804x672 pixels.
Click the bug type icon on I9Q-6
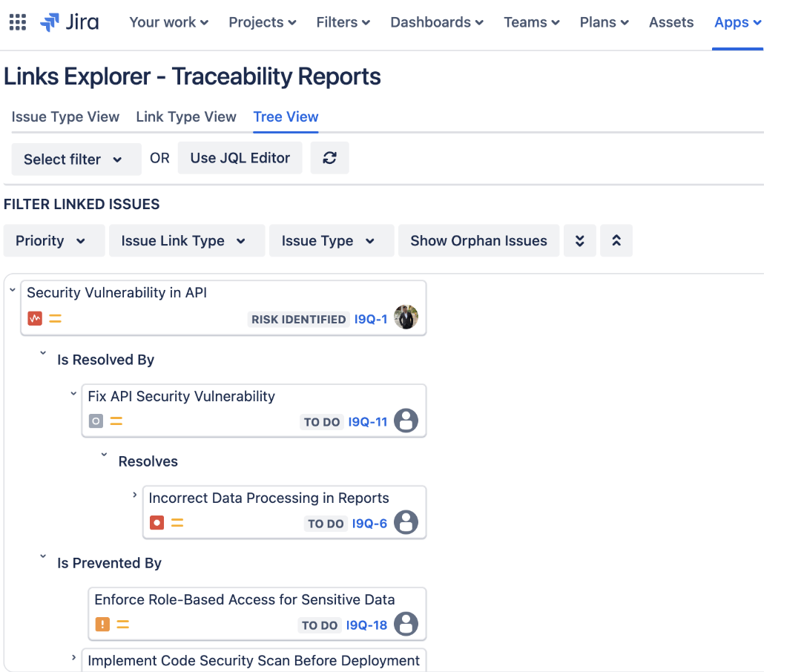point(156,522)
